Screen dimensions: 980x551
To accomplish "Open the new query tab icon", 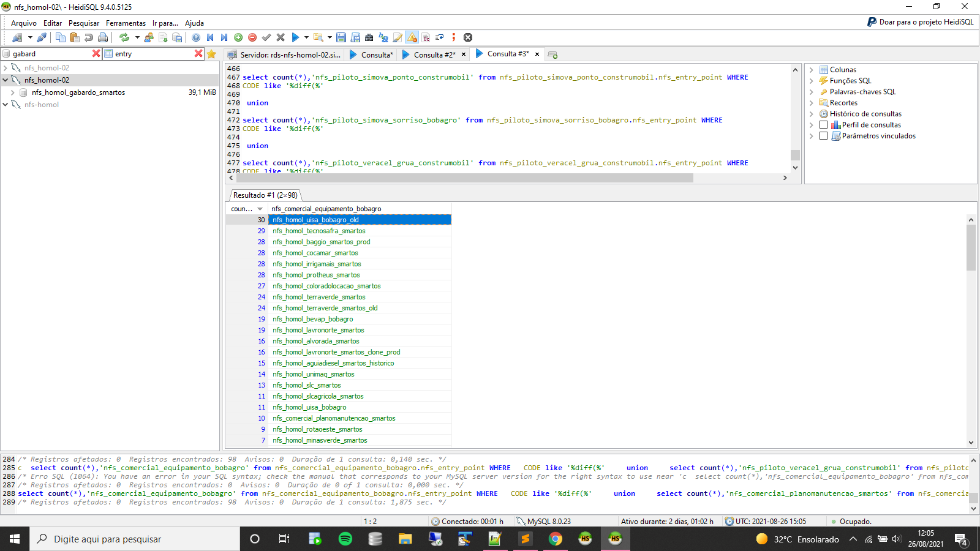I will pyautogui.click(x=552, y=54).
